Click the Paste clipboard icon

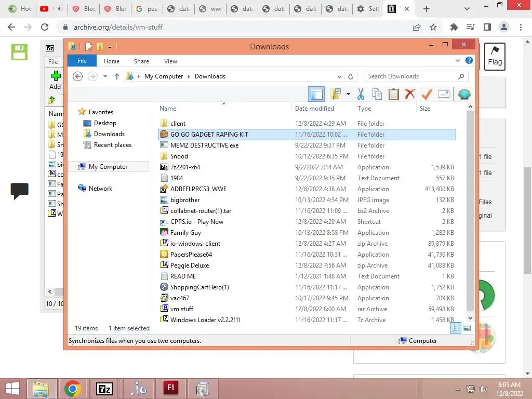pos(394,94)
